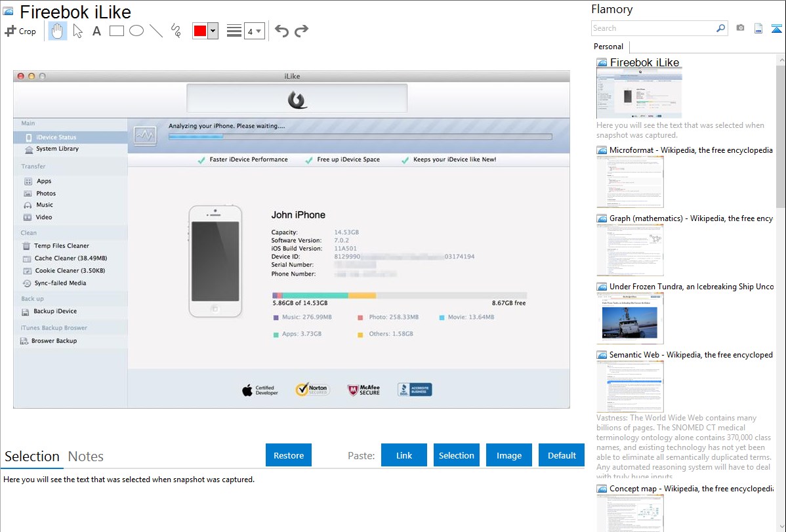Paste as Image
Image resolution: width=786 pixels, height=532 pixels.
coord(508,455)
